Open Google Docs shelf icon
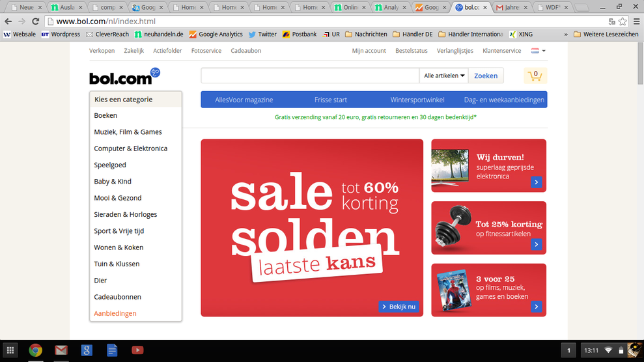Screen dimensions: 644x362 pyautogui.click(x=112, y=350)
